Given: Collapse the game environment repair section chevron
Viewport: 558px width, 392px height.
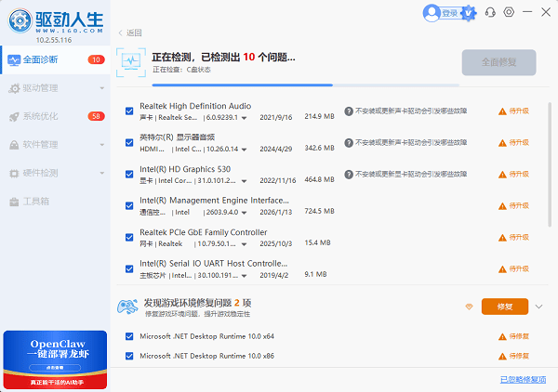Looking at the screenshot, I should (538, 307).
